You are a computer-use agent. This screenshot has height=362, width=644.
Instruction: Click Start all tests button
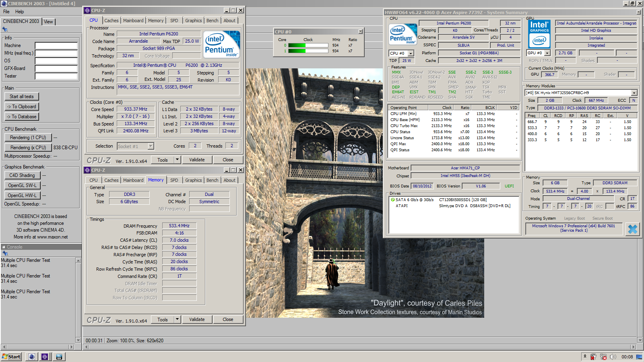pos(22,97)
